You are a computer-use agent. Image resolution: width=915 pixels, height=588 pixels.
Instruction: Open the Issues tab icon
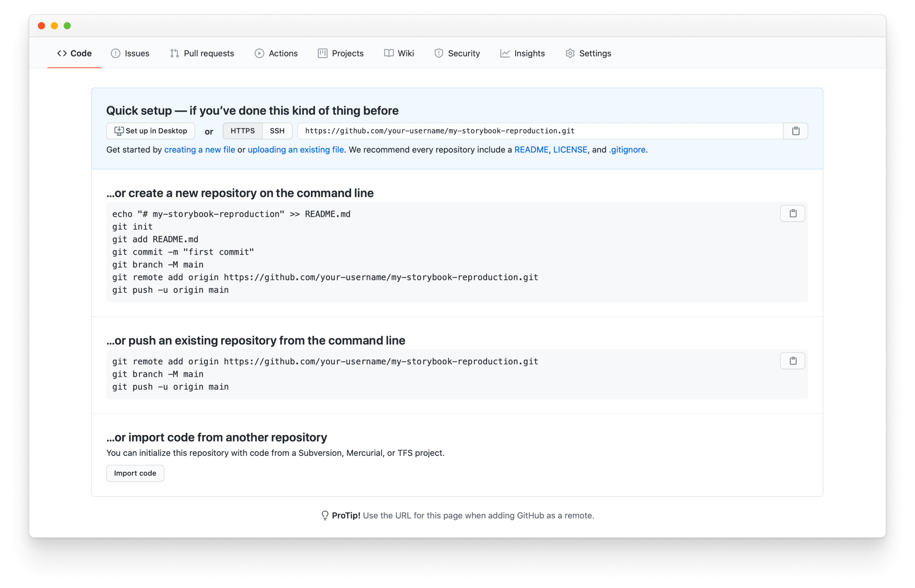click(x=116, y=54)
